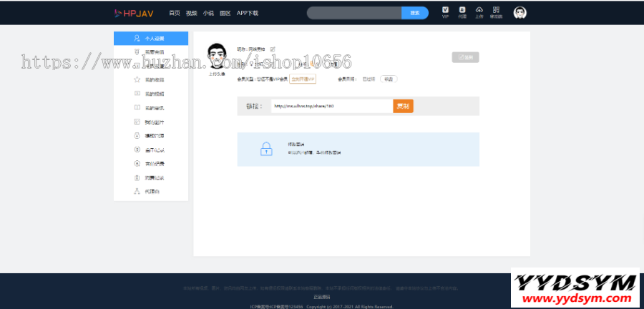Click the VIP icon in header
Screen dimensions: 644x309
(x=445, y=11)
